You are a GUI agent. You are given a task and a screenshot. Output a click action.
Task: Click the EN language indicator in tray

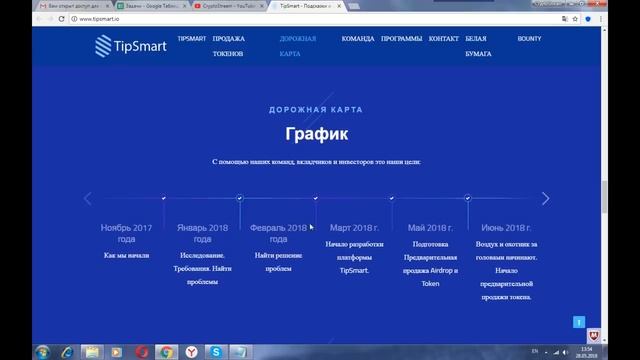[x=535, y=351]
